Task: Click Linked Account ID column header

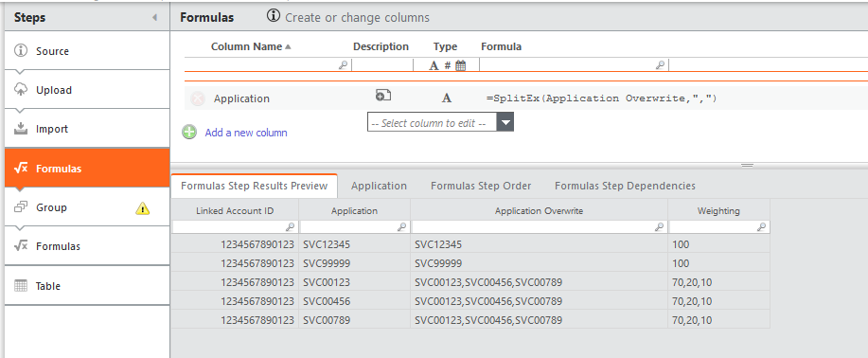Action: [235, 210]
